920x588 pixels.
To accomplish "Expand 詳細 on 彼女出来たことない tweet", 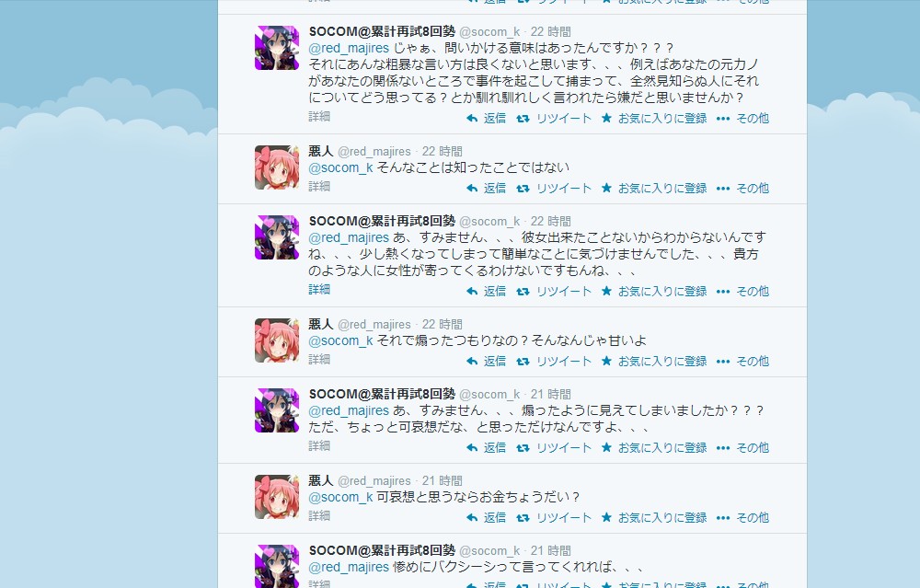I will (319, 289).
